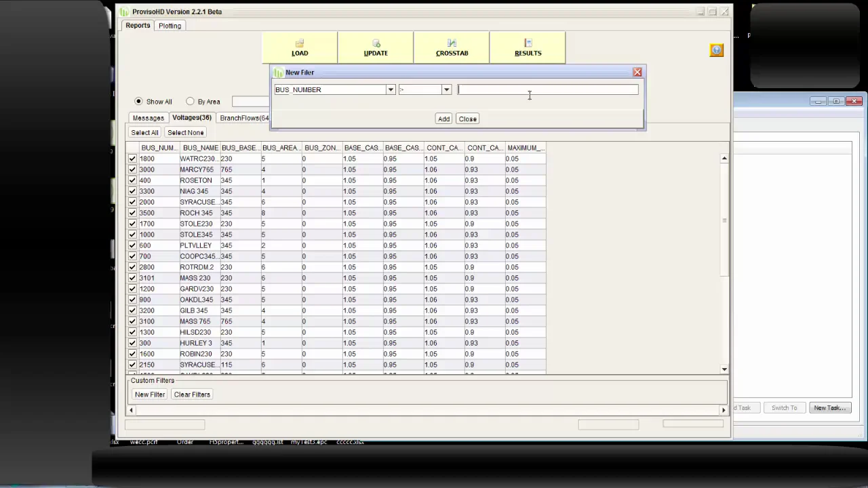Switch to the Messages tab
Screen dimensions: 868x488
click(x=148, y=118)
